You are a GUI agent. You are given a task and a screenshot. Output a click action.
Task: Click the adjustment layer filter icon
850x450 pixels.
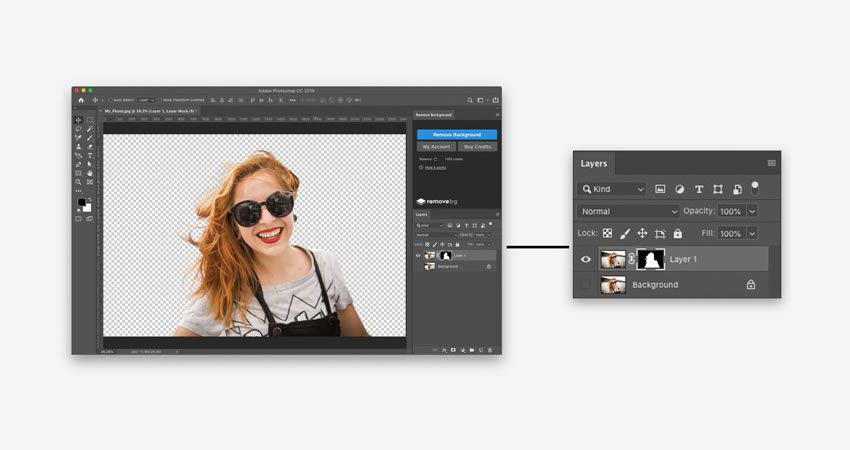pos(679,189)
